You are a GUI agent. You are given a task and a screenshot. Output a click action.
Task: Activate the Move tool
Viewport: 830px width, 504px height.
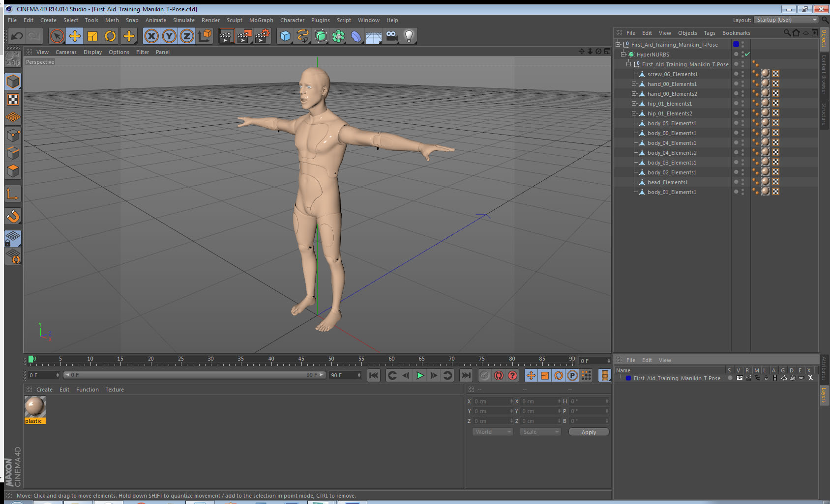(x=75, y=36)
